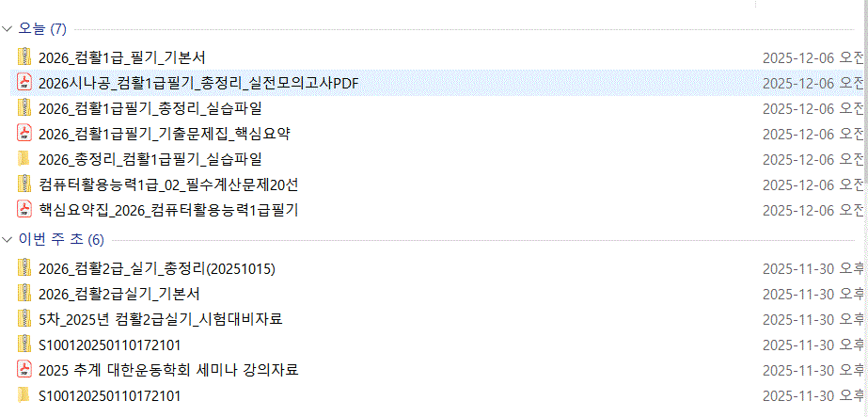Image resolution: width=868 pixels, height=417 pixels.
Task: Select file name 2026_컴활2급_실기_총정리(20251015)
Action: 156,268
